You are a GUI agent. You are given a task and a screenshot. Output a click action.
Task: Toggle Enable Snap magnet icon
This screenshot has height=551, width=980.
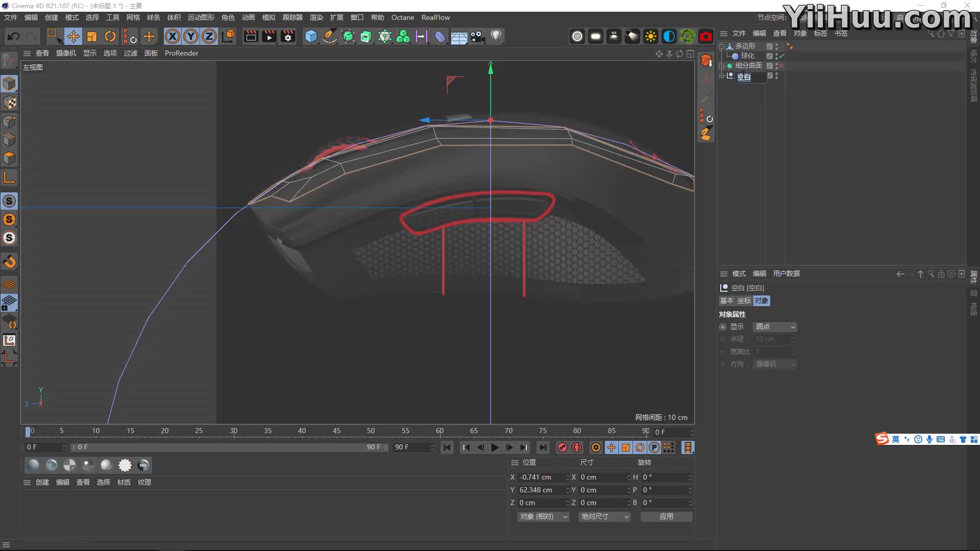coord(9,262)
